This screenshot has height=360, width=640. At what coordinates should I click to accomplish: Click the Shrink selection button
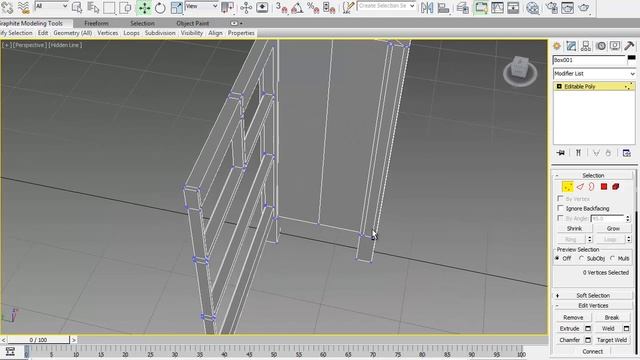[574, 229]
